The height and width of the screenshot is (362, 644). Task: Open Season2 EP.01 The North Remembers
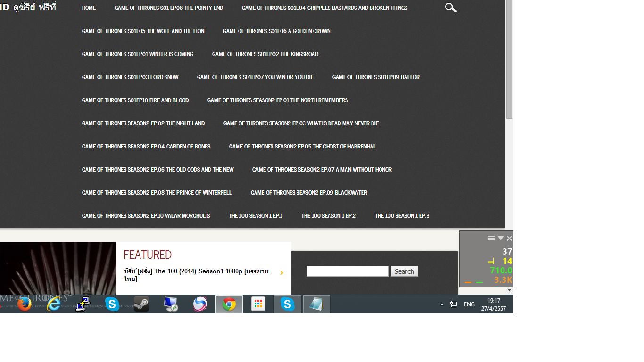[278, 100]
